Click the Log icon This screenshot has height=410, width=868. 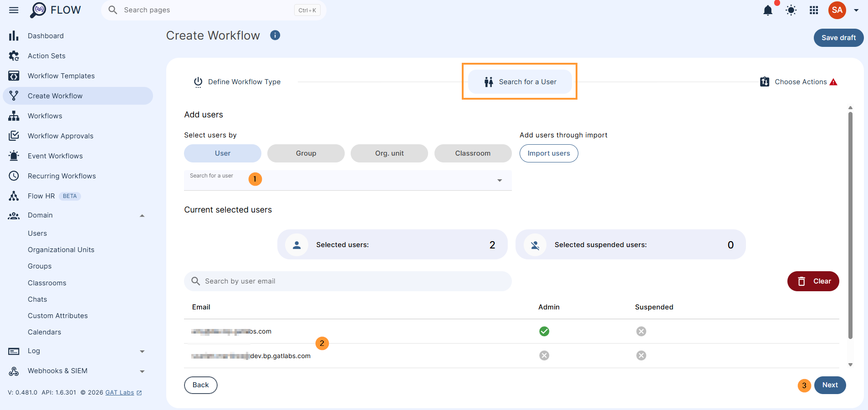[x=14, y=351]
